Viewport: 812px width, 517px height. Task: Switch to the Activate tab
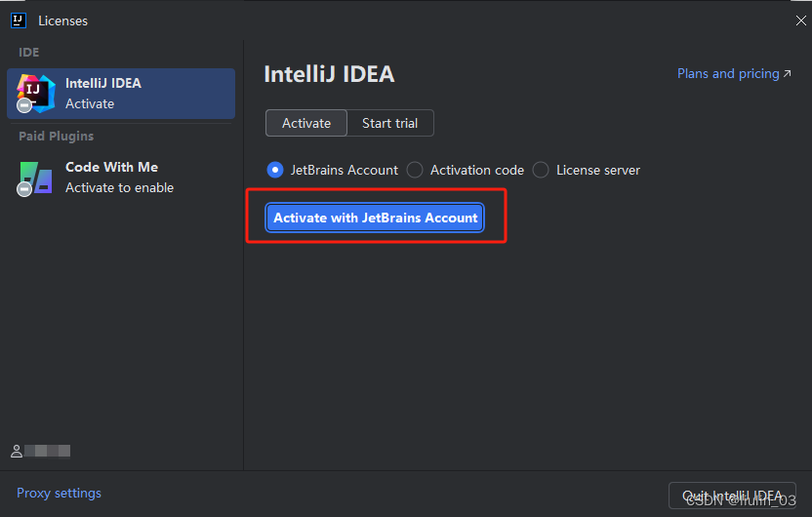(x=306, y=123)
